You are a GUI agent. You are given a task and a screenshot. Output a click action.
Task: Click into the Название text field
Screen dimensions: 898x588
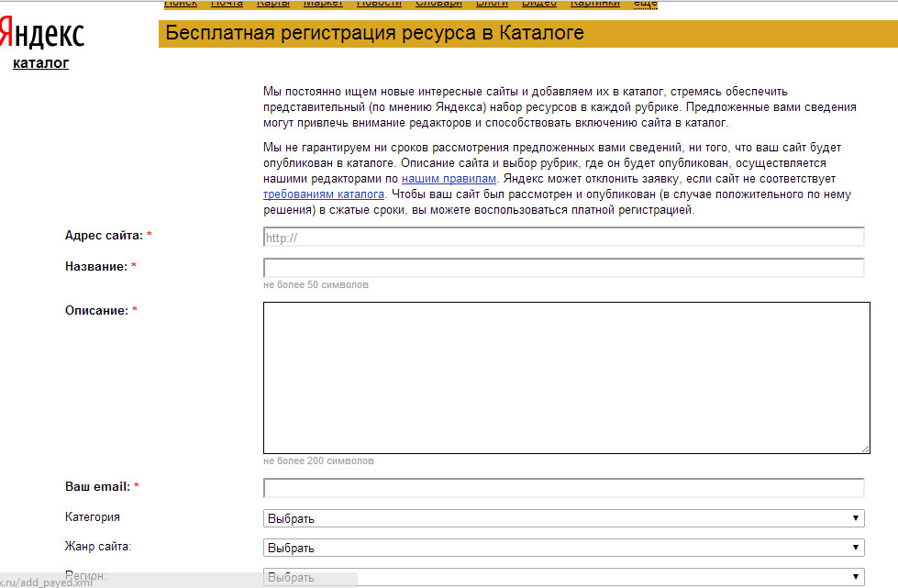(x=563, y=268)
